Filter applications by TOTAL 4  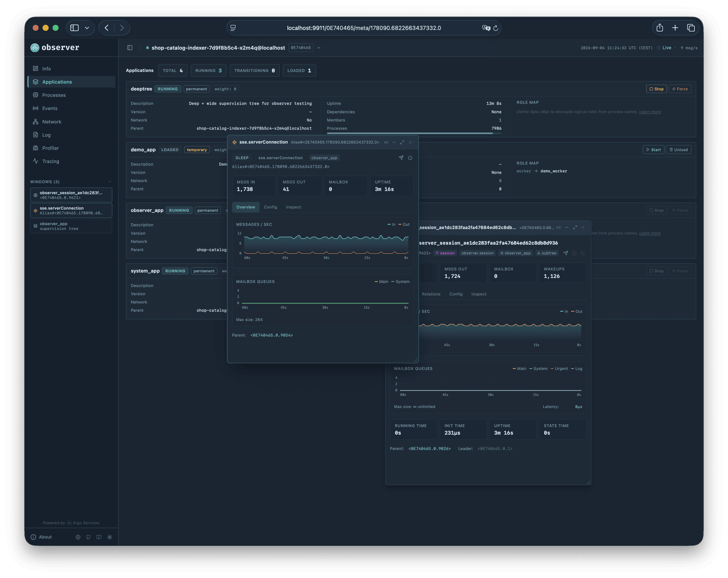click(172, 71)
